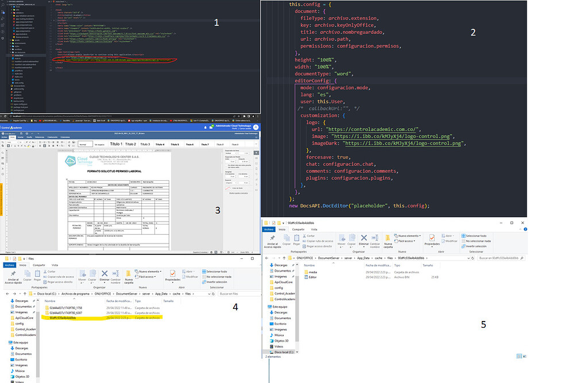The image size is (588, 383).
Task: Open the media folder
Action: pyautogui.click(x=312, y=272)
